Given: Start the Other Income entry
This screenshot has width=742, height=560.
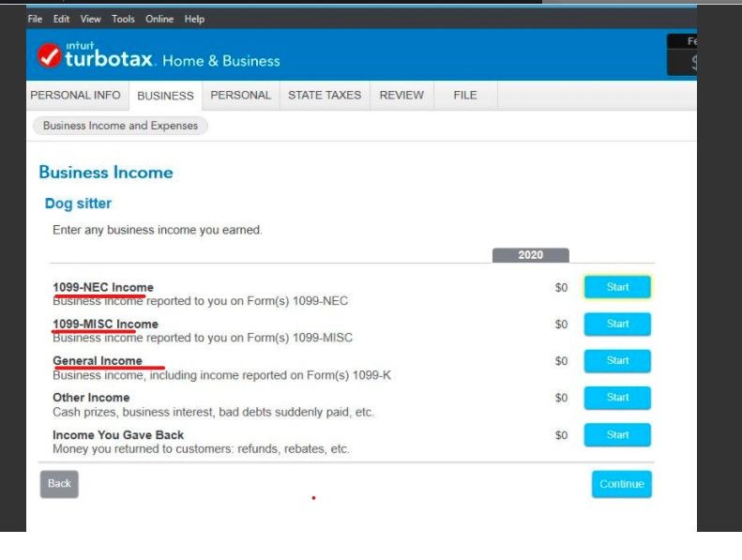Looking at the screenshot, I should (x=617, y=398).
